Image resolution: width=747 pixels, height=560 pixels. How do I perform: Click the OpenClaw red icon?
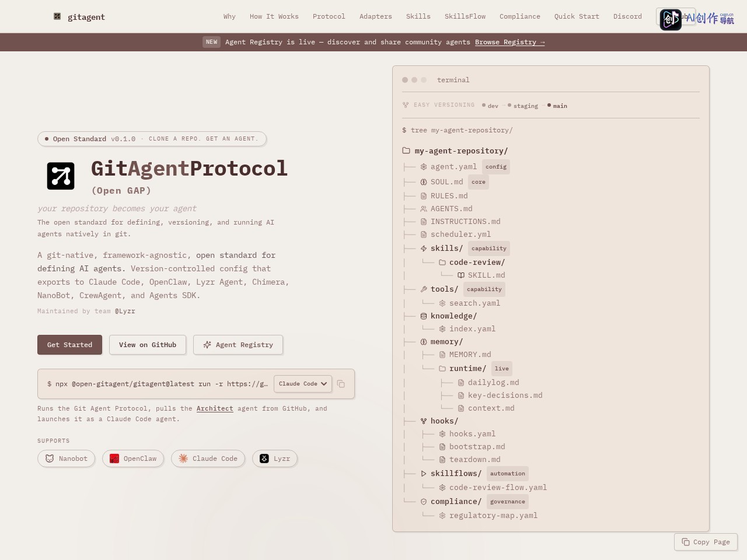pos(114,459)
